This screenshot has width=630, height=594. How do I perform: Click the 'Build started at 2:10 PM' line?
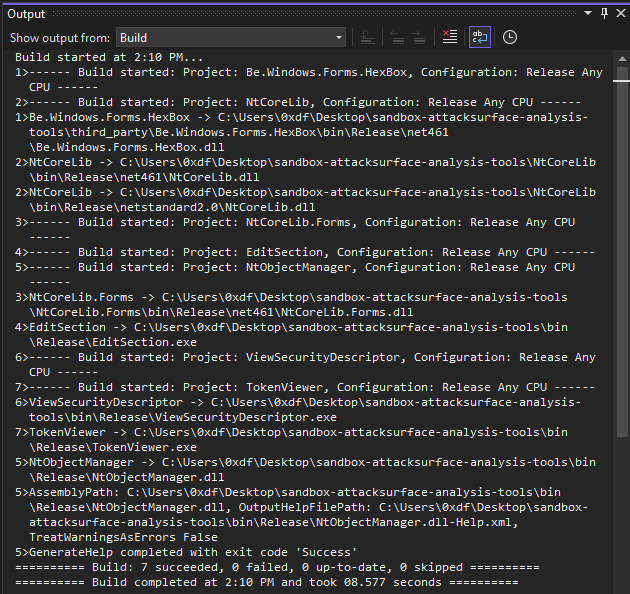110,57
